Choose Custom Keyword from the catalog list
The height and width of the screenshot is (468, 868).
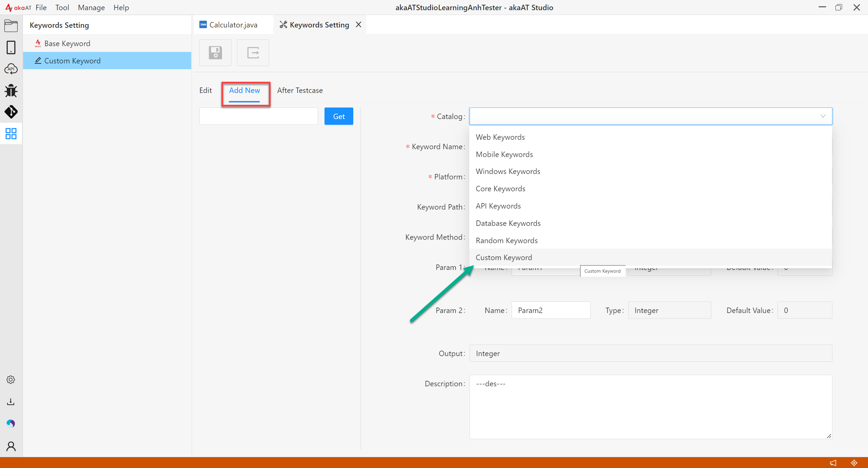coord(651,257)
